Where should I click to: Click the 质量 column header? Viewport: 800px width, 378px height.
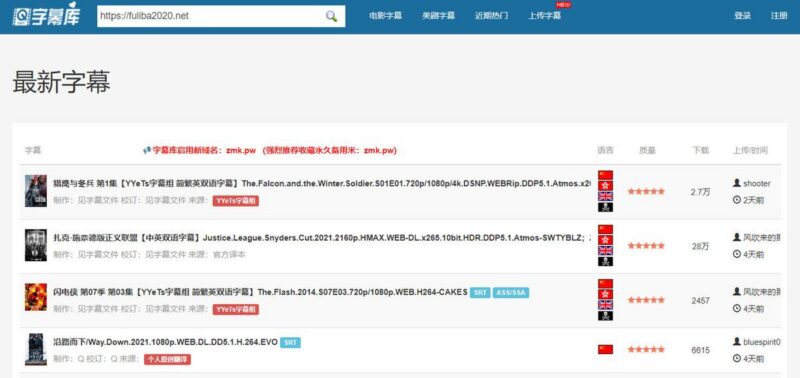[x=647, y=150]
